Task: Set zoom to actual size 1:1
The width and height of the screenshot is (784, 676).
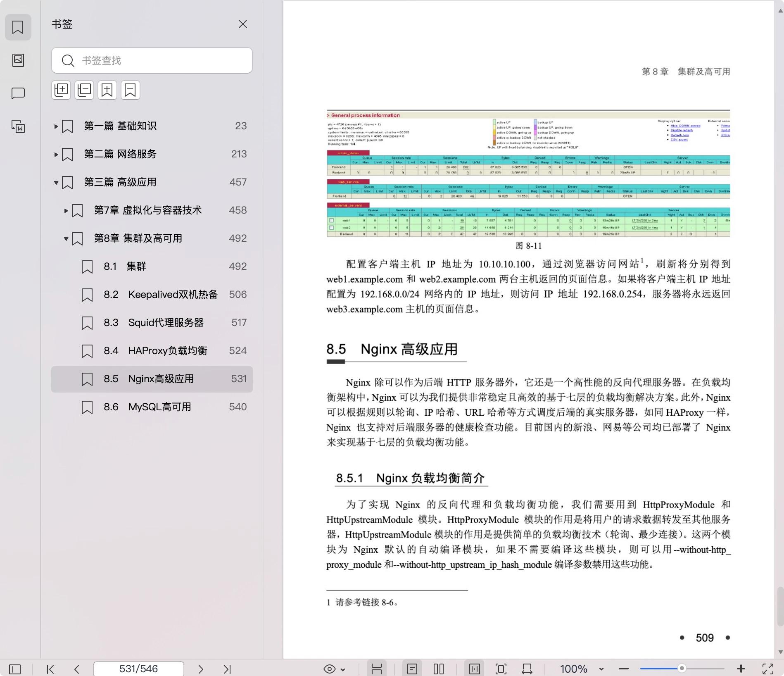Action: coord(474,669)
